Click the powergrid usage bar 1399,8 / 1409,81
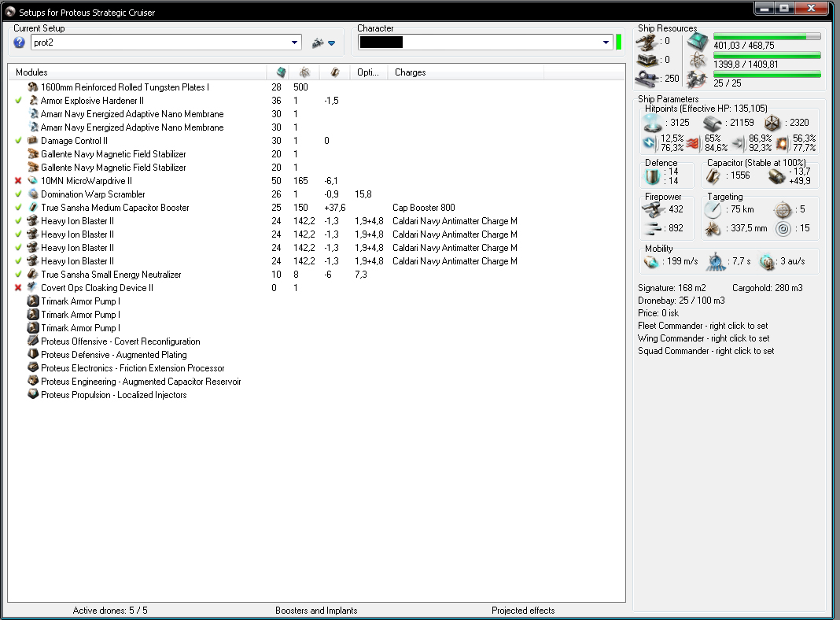840x620 pixels. [x=767, y=55]
